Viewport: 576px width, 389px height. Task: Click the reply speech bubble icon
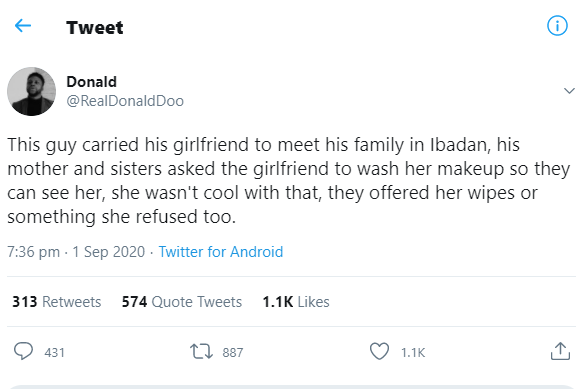tap(24, 351)
